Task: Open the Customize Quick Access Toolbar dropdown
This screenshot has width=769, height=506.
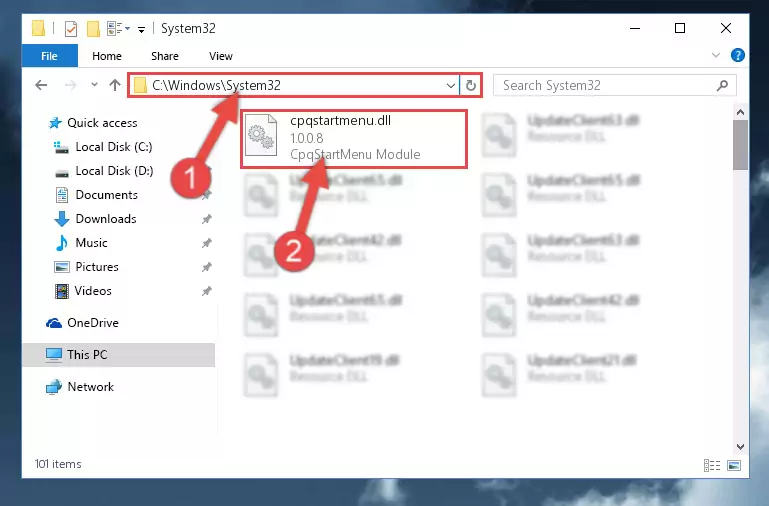Action: (x=141, y=30)
